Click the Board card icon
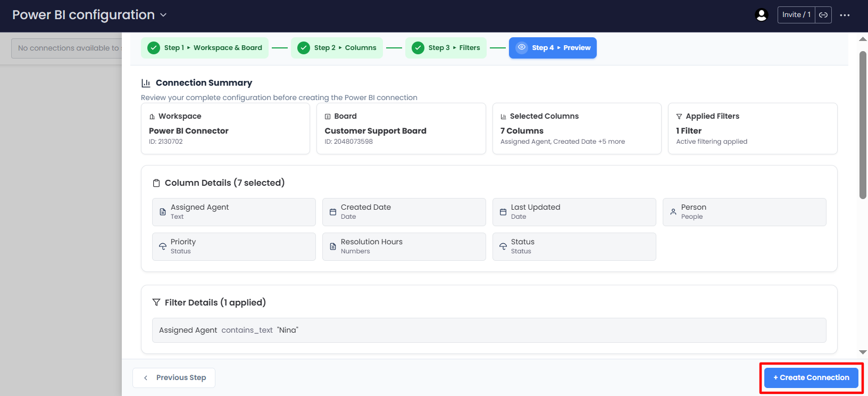This screenshot has width=868, height=396. [328, 117]
